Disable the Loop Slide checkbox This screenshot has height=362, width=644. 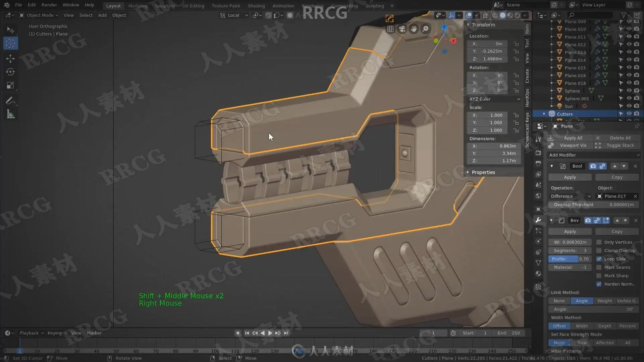[599, 259]
